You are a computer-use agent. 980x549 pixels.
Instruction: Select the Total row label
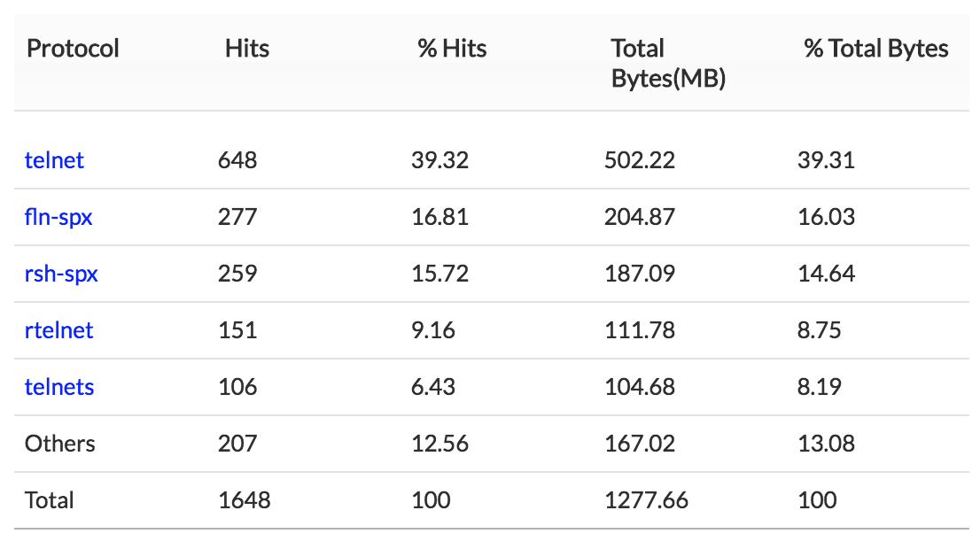point(50,500)
